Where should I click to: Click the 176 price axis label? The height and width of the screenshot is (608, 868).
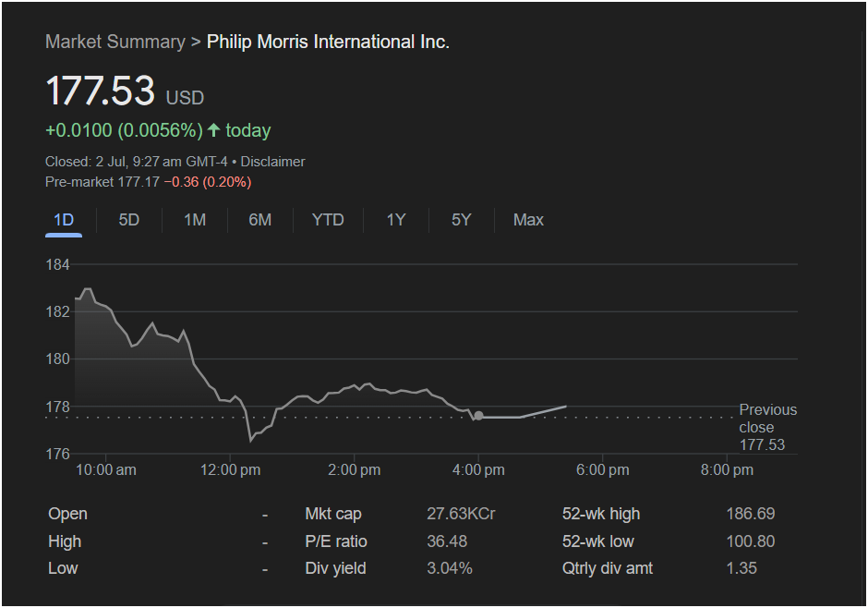pyautogui.click(x=57, y=454)
